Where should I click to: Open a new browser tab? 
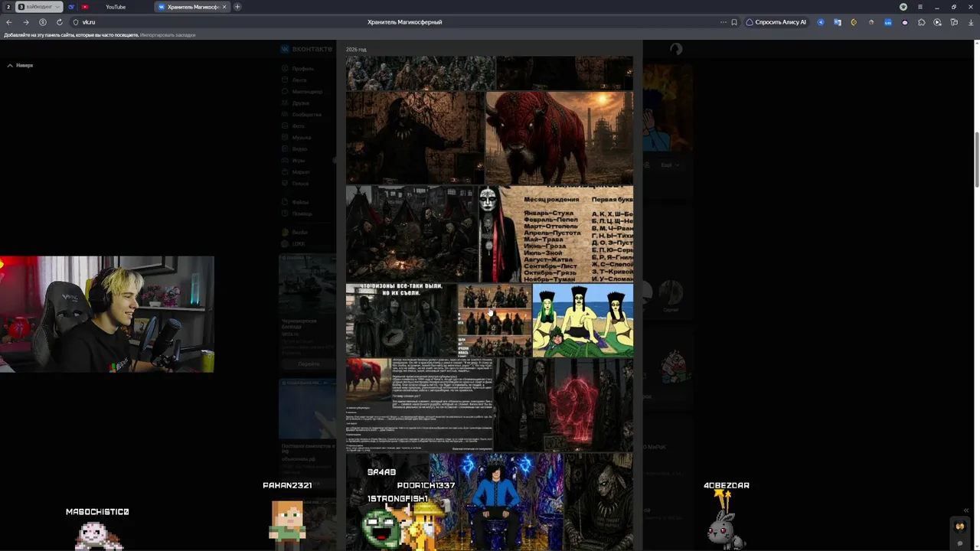point(237,7)
